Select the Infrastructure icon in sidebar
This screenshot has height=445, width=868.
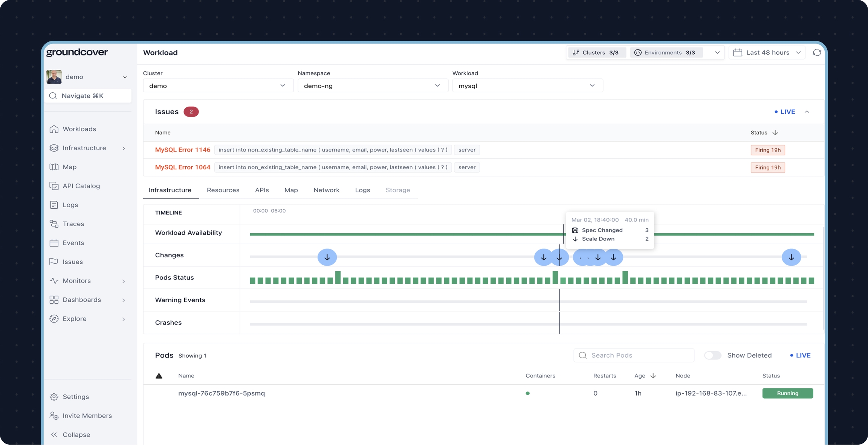tap(54, 148)
